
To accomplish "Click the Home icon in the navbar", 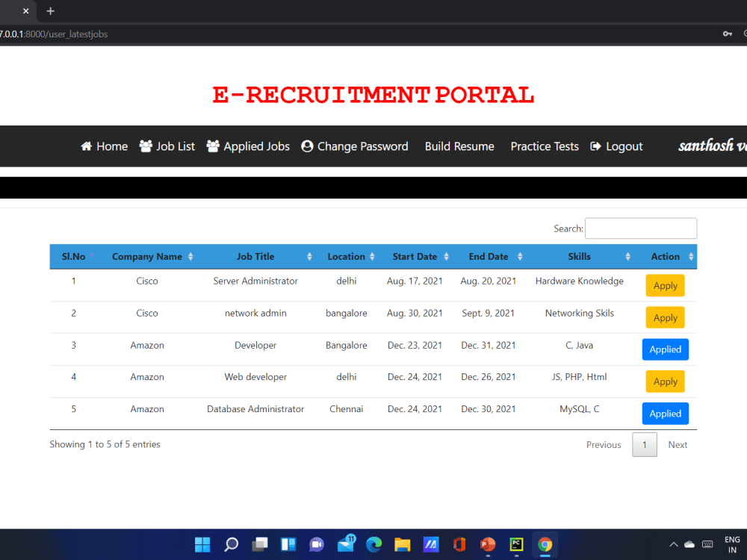I will pyautogui.click(x=86, y=146).
